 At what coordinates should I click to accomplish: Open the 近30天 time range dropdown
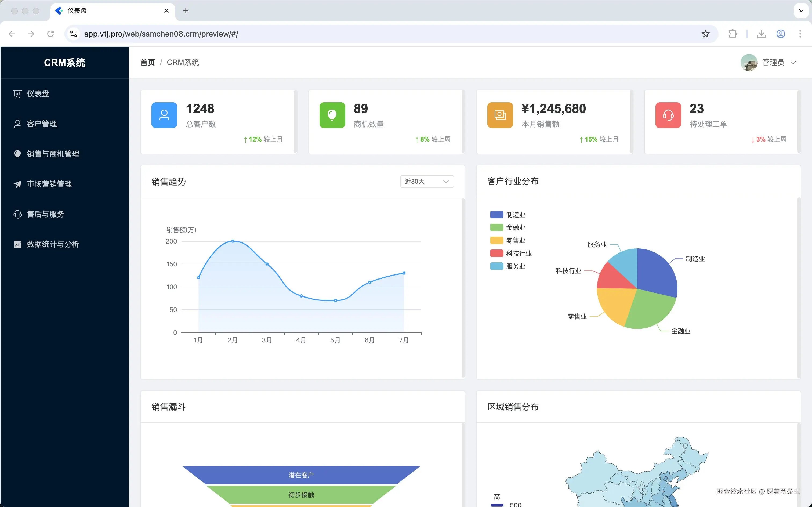click(426, 182)
